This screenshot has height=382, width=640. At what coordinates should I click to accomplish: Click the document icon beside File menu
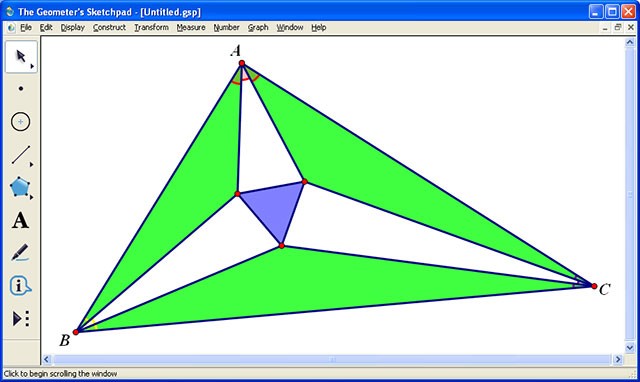(x=11, y=28)
